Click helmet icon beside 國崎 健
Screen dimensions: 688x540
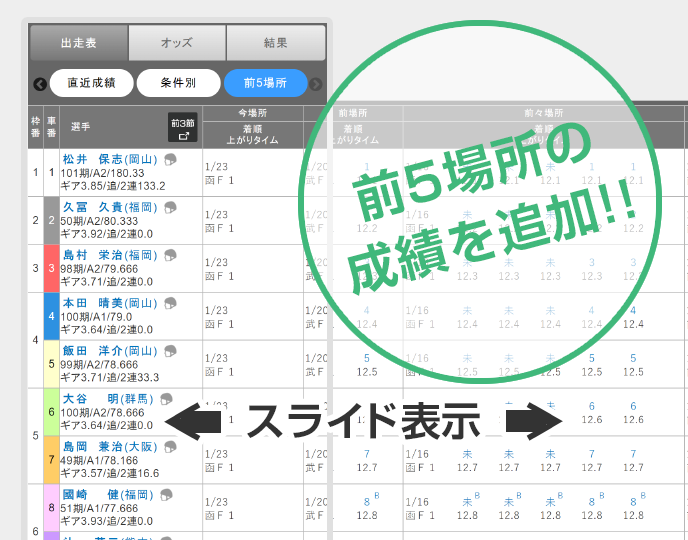pyautogui.click(x=170, y=495)
